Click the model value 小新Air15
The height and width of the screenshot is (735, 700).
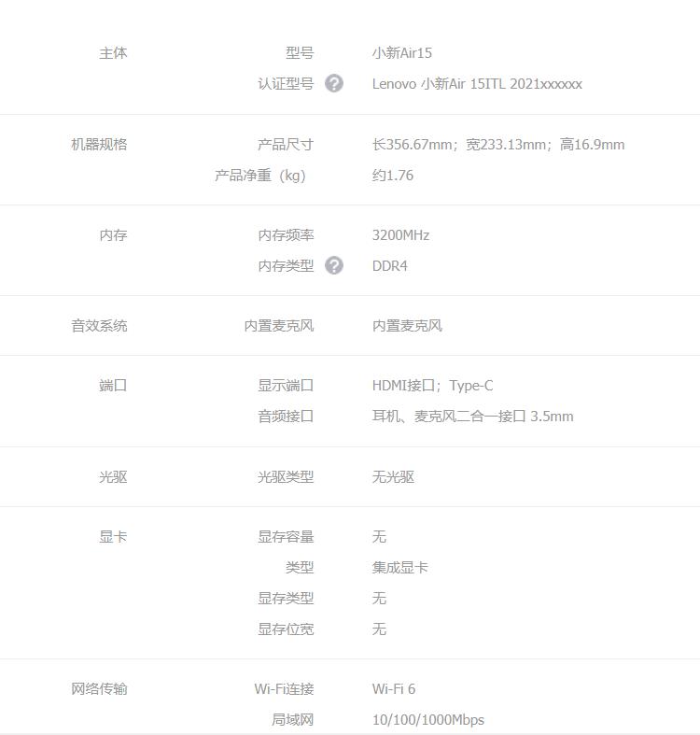402,53
